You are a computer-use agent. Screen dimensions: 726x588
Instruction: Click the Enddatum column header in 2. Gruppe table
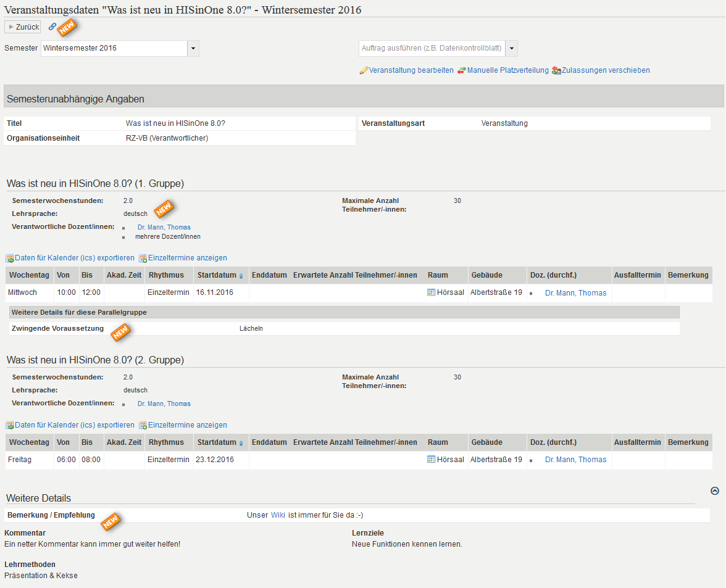269,442
